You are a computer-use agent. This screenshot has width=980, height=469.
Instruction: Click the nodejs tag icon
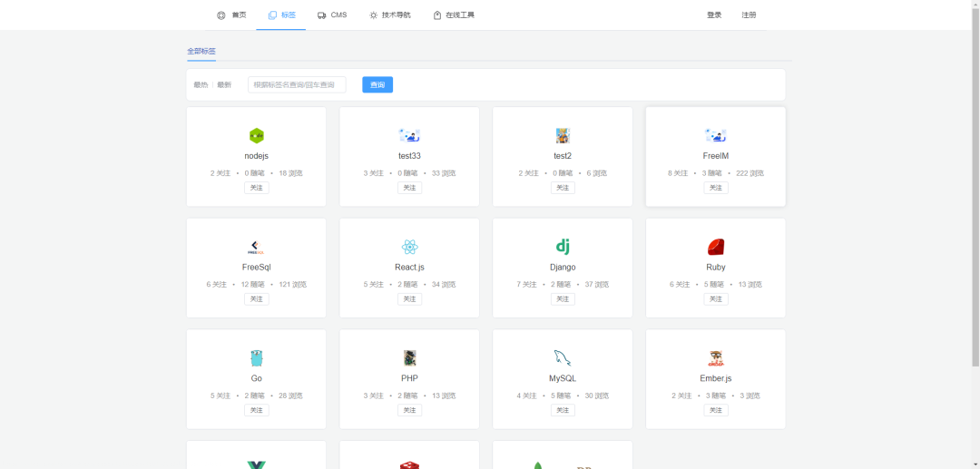(256, 136)
